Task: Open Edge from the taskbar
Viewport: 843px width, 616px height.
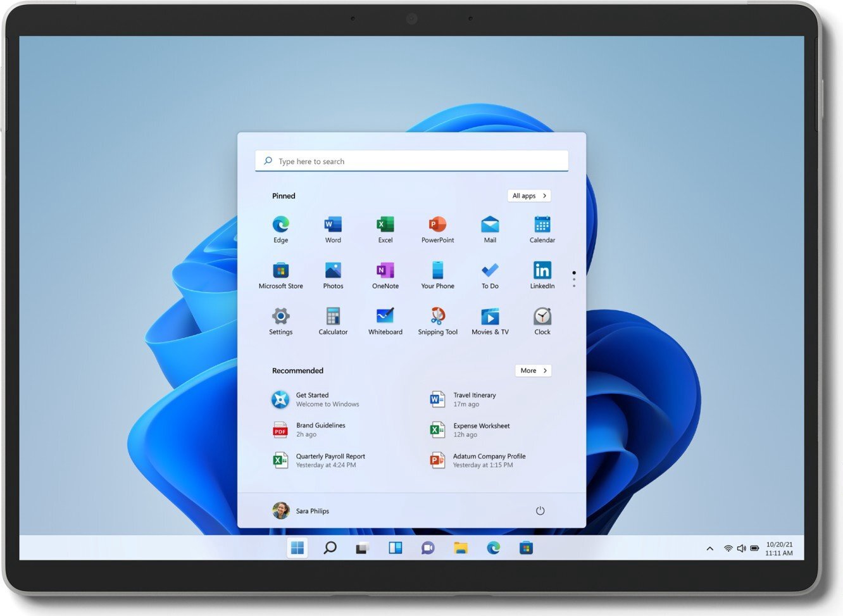Action: (494, 548)
